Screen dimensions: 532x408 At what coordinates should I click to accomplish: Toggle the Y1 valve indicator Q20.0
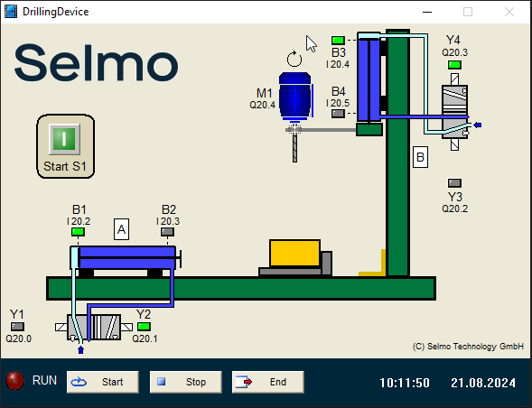click(17, 327)
